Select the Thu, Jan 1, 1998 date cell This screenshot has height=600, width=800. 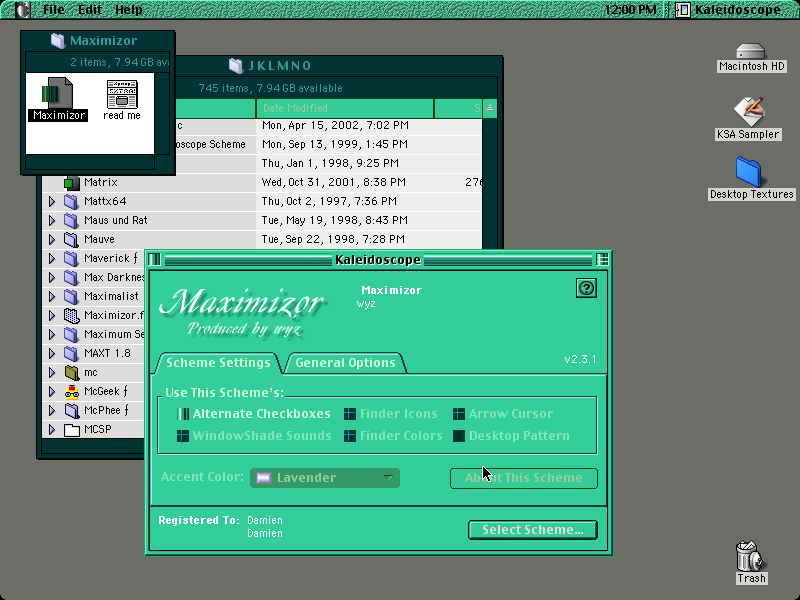[330, 163]
